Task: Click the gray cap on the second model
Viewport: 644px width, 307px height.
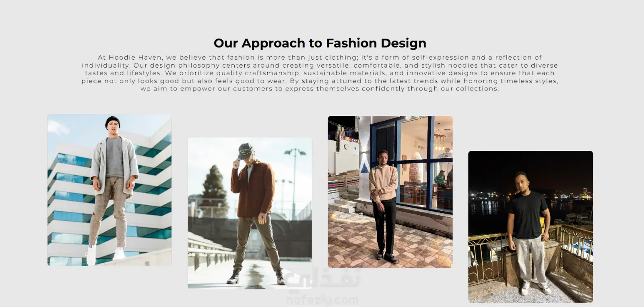Action: [x=245, y=150]
